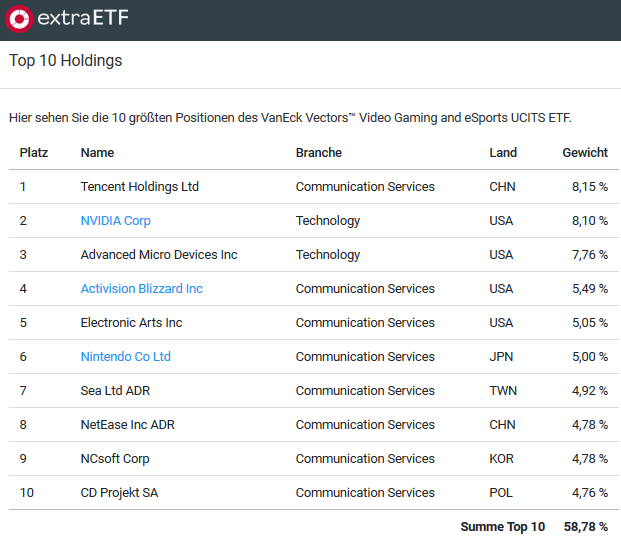Screen dimensions: 621x543
Task: Select Sea Ltd ADR cell
Action: tap(115, 391)
